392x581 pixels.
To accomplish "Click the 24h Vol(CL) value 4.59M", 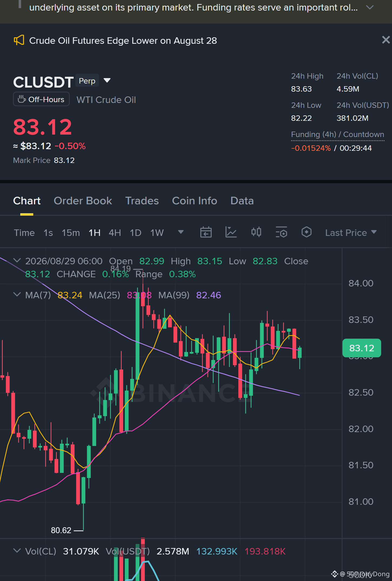I will pyautogui.click(x=348, y=89).
